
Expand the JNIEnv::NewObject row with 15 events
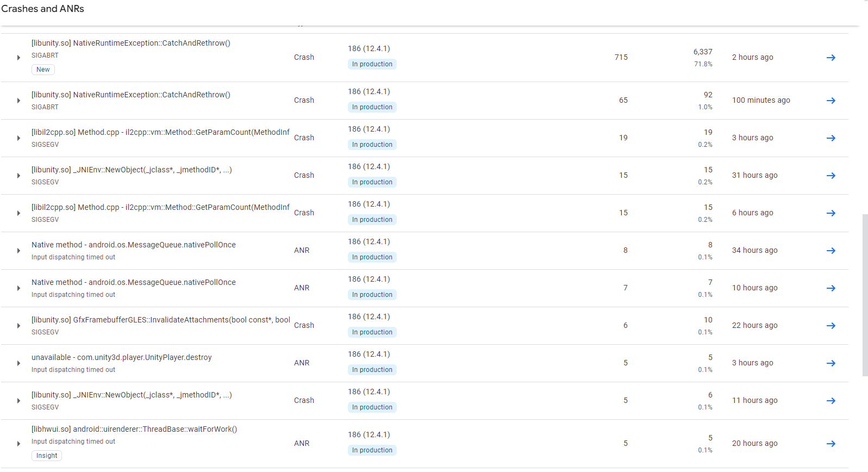[18, 176]
